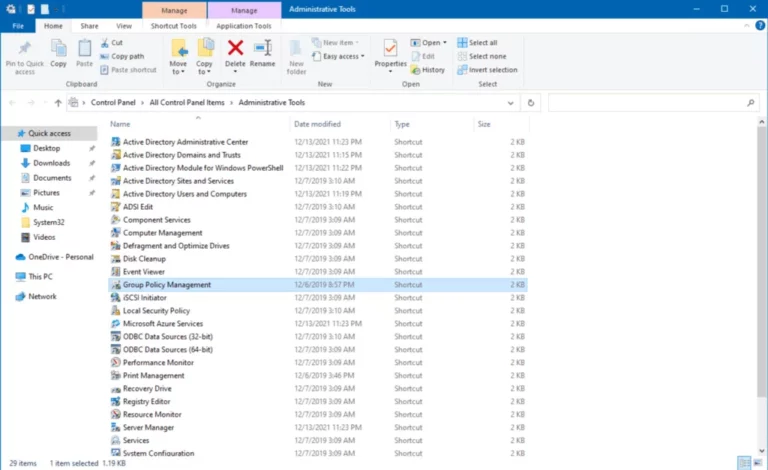Click the History button
This screenshot has width=768, height=470.
428,70
